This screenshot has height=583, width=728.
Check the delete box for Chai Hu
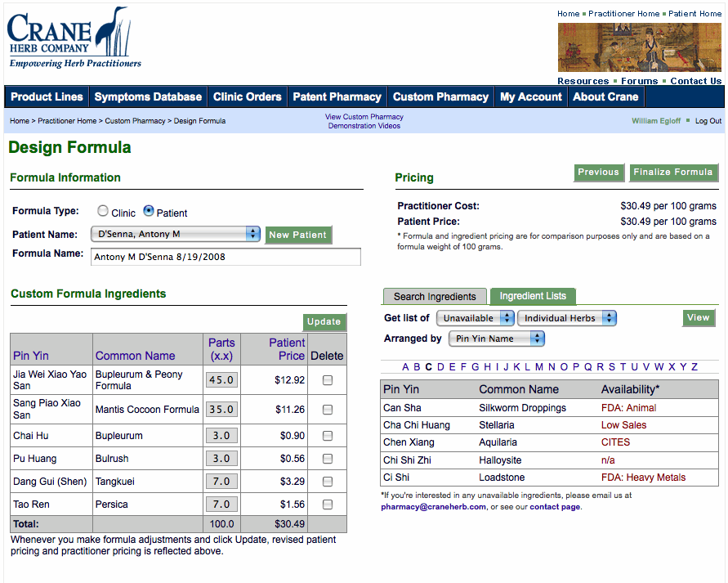click(x=328, y=436)
